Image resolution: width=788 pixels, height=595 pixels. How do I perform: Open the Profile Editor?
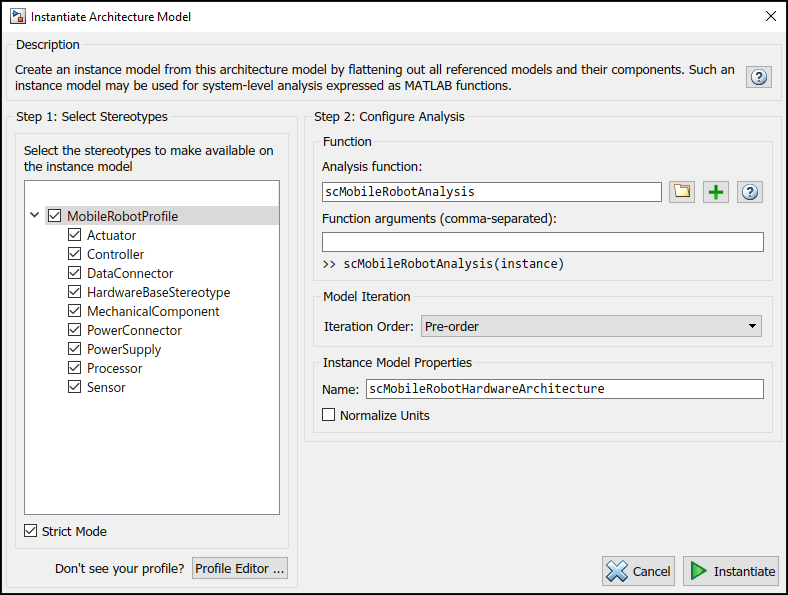tap(239, 569)
